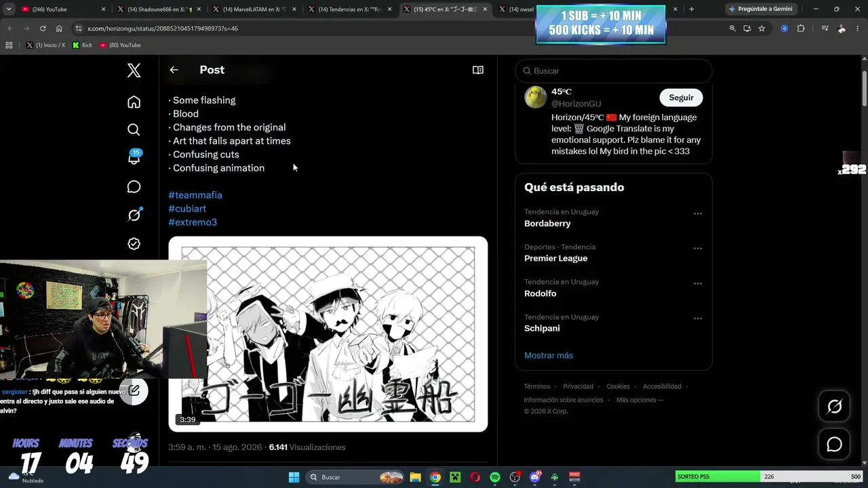
Task: Click the Windows taskbar Buscar box
Action: (x=353, y=477)
